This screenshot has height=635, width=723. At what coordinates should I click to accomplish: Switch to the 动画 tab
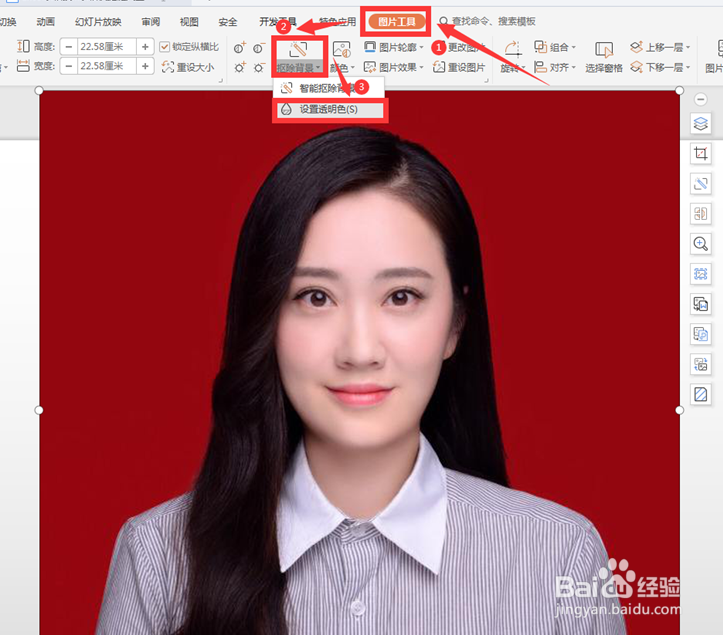coord(46,22)
